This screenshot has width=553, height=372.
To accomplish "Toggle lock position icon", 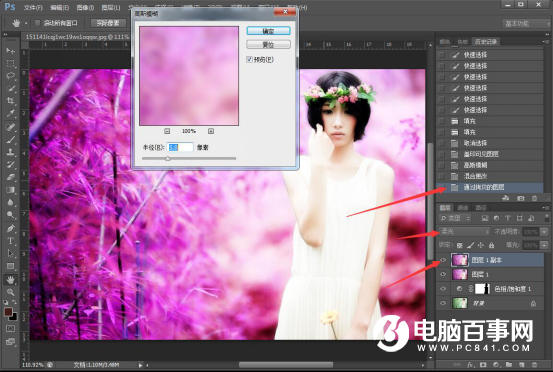I will 480,245.
